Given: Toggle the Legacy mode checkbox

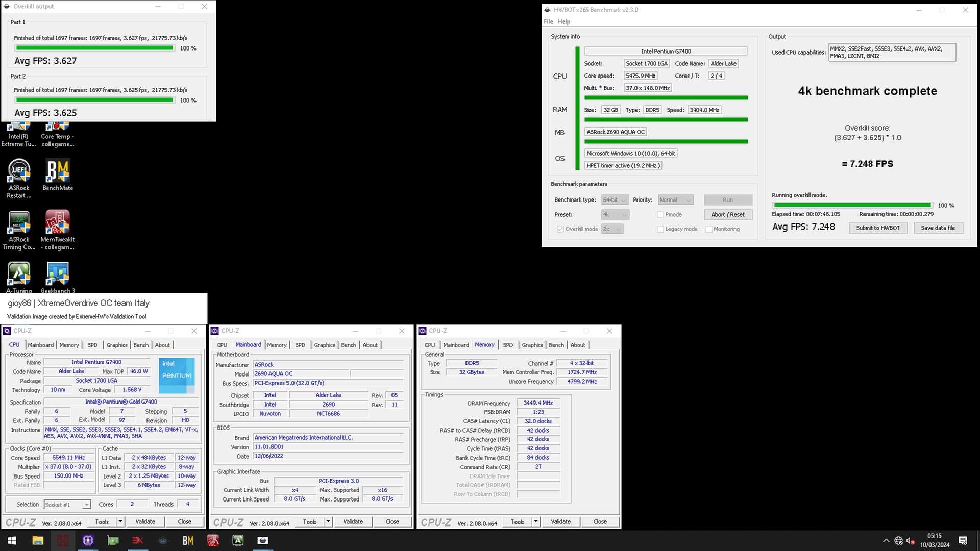Looking at the screenshot, I should click(660, 229).
